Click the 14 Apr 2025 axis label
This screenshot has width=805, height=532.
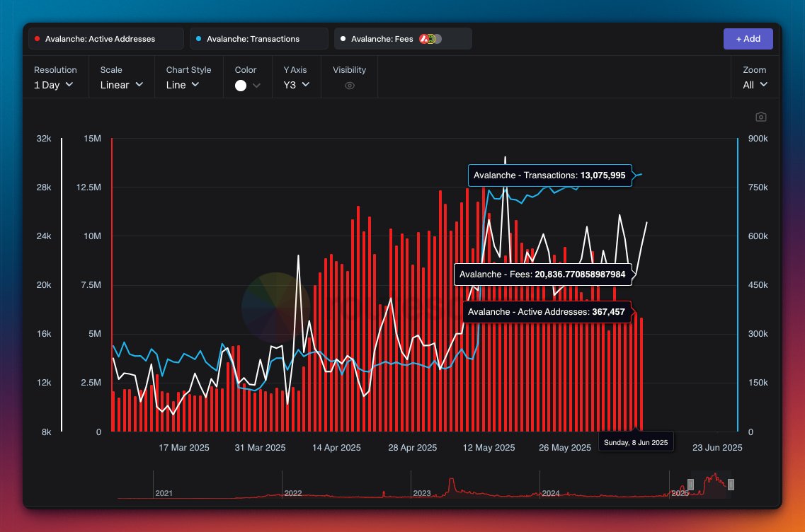336,448
